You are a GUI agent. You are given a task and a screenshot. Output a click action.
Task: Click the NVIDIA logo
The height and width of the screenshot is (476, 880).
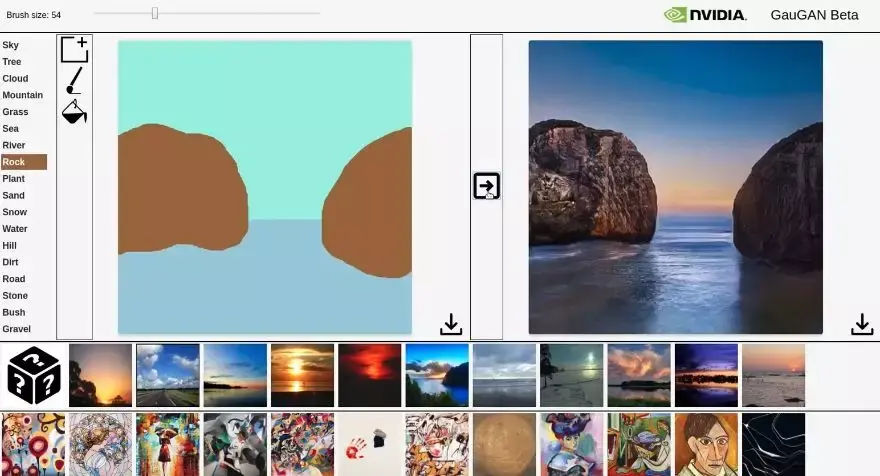[x=705, y=15]
